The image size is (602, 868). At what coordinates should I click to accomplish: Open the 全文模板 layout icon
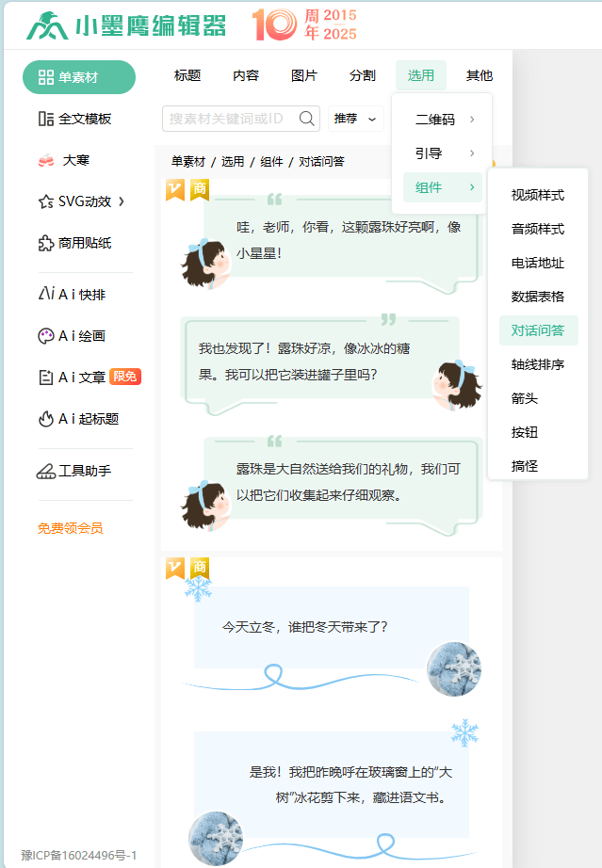click(x=45, y=119)
